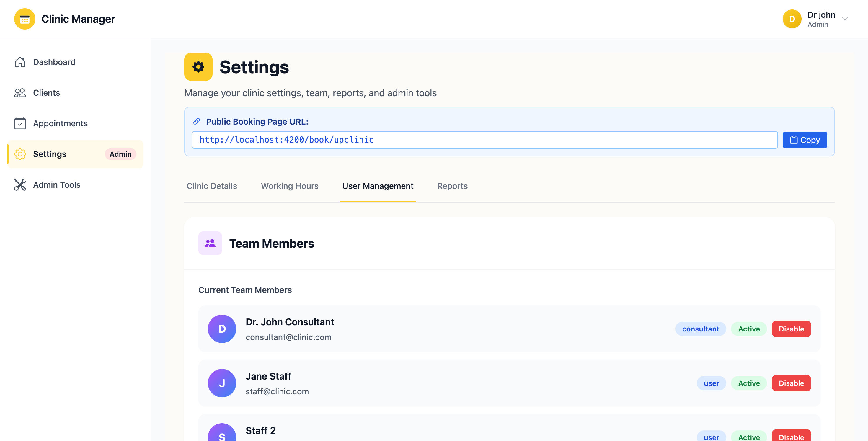Viewport: 868px width, 441px height.
Task: Click the consultant role badge for Dr. John
Action: tap(701, 329)
